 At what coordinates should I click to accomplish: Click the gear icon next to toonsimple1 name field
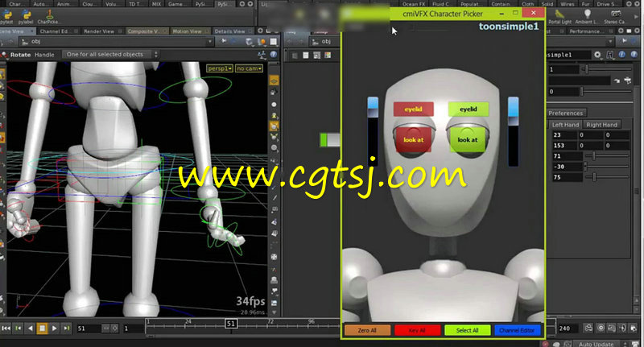point(597,55)
